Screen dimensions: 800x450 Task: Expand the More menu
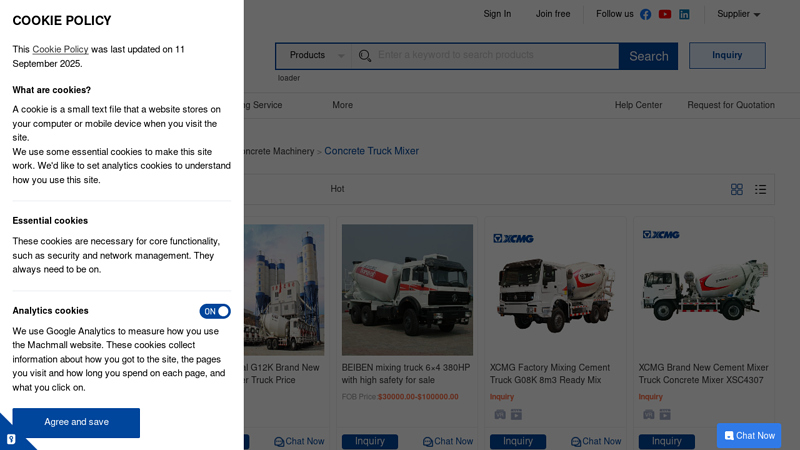[343, 105]
